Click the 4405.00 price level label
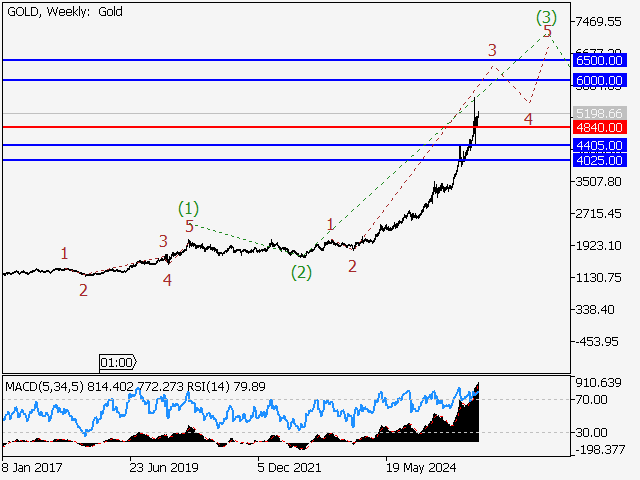 pyautogui.click(x=599, y=146)
